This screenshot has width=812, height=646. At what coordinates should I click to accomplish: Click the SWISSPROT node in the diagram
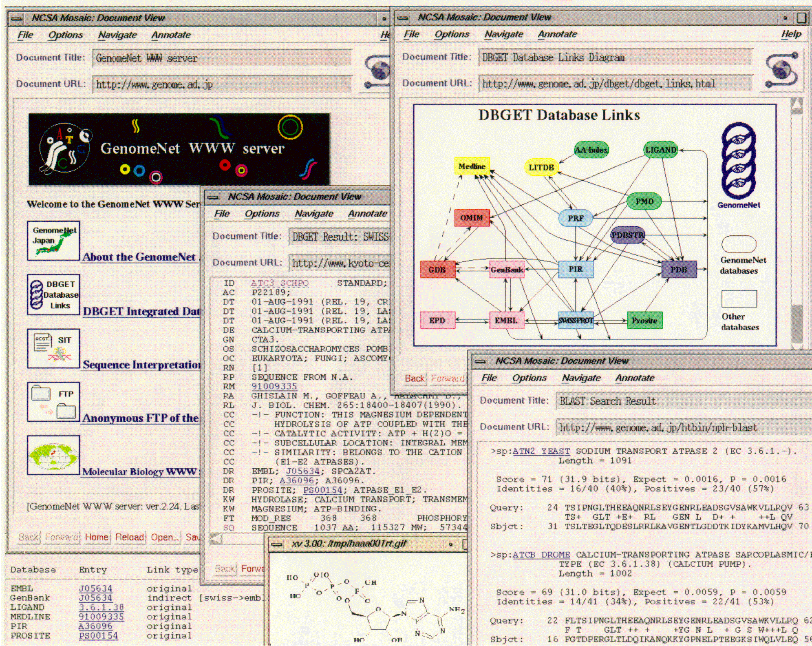pyautogui.click(x=576, y=320)
